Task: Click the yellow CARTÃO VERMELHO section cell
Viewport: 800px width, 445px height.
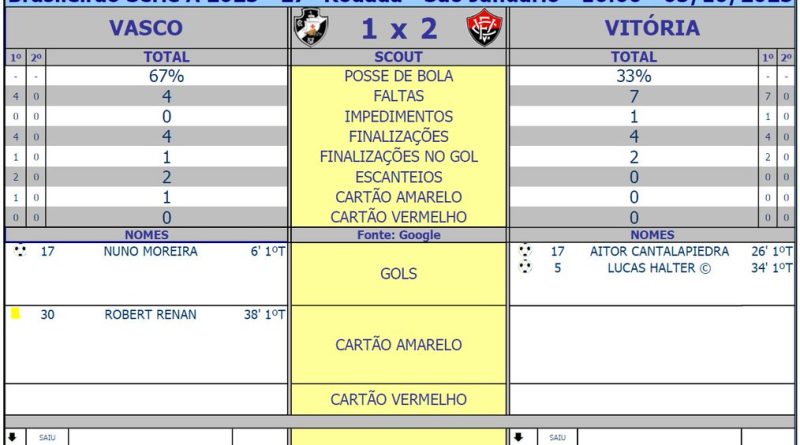Action: [x=398, y=400]
